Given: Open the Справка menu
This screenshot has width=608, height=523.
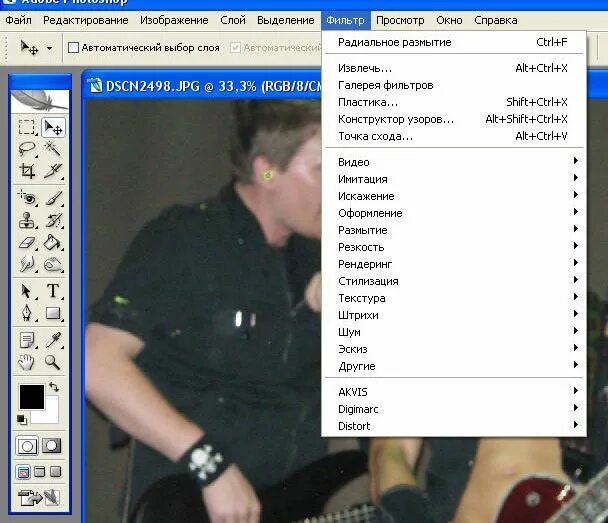Looking at the screenshot, I should (496, 20).
